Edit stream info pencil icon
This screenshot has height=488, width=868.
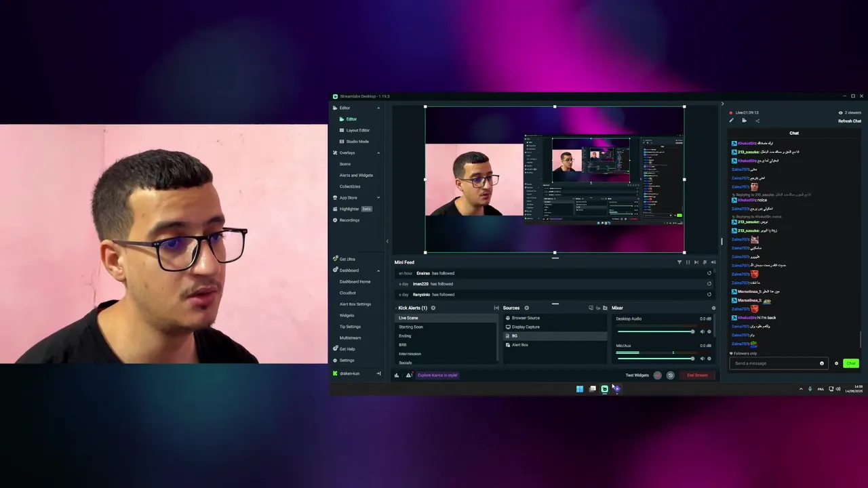731,121
